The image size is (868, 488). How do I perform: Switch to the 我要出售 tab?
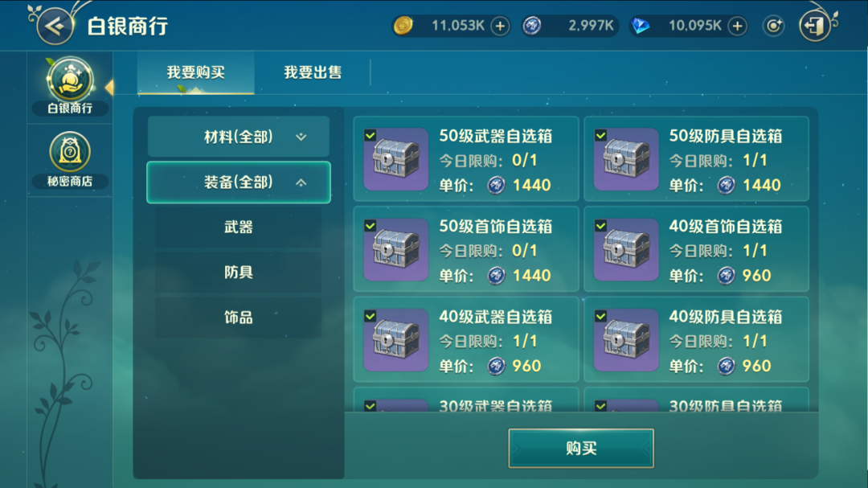point(312,72)
